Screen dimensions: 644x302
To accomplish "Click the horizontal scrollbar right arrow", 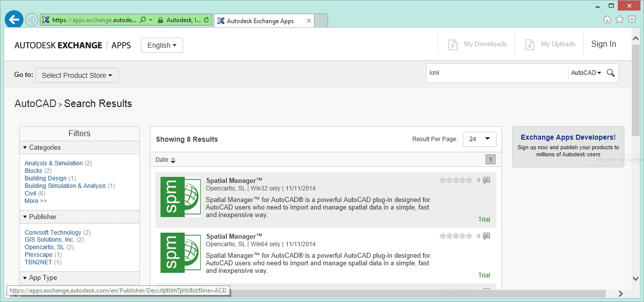I will tap(621, 293).
